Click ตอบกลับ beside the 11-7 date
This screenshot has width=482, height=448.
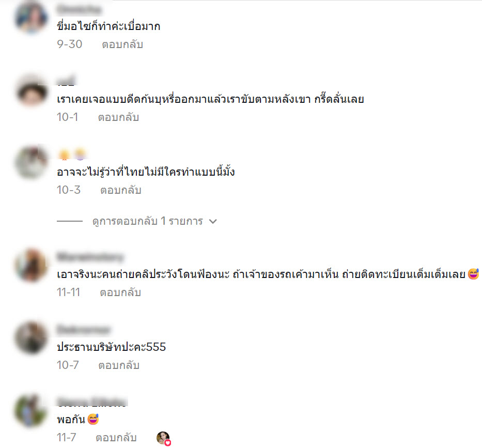click(116, 437)
